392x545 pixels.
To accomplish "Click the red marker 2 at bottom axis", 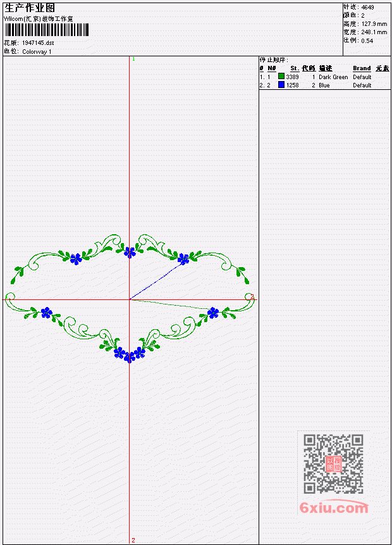I will click(133, 540).
